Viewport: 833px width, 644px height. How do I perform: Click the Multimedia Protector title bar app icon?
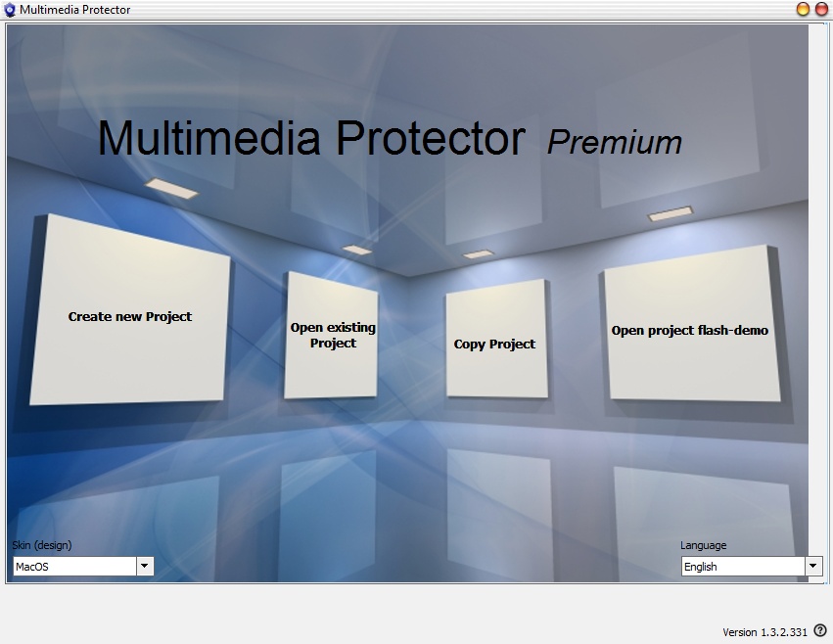point(10,10)
